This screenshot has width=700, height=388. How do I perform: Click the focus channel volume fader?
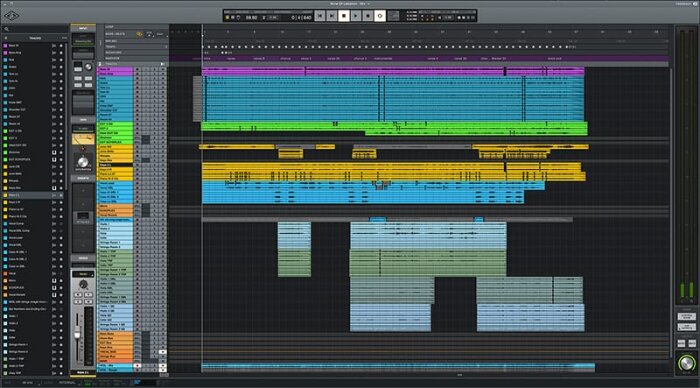(x=77, y=335)
